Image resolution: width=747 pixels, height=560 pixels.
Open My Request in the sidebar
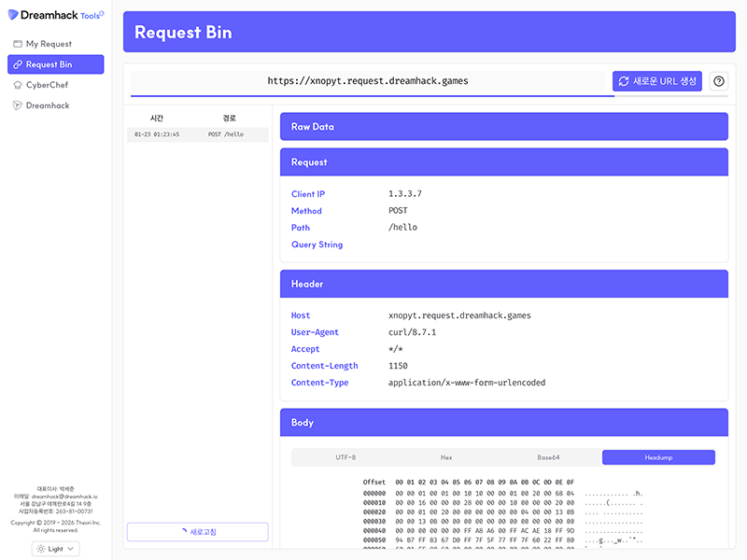pos(56,44)
